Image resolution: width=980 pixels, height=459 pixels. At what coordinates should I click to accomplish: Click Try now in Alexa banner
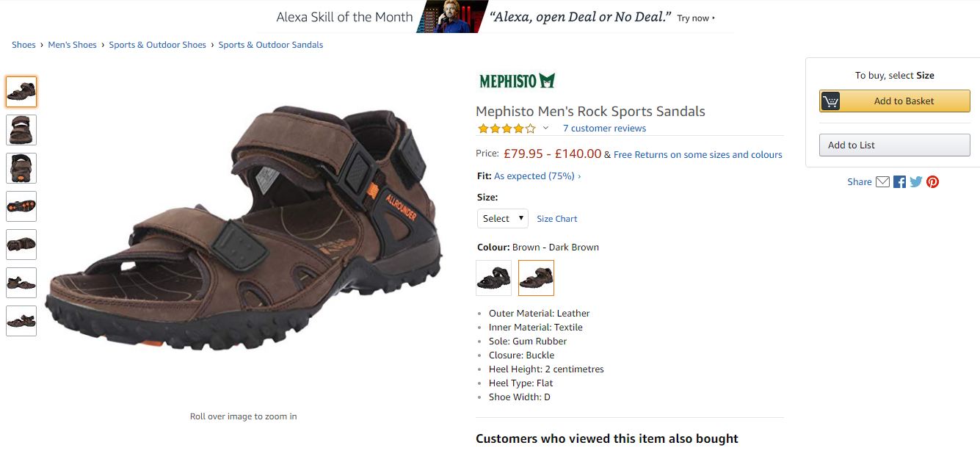[695, 18]
